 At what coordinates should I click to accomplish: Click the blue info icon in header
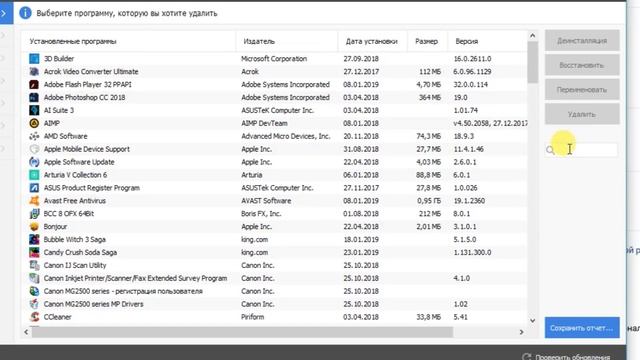(x=25, y=13)
